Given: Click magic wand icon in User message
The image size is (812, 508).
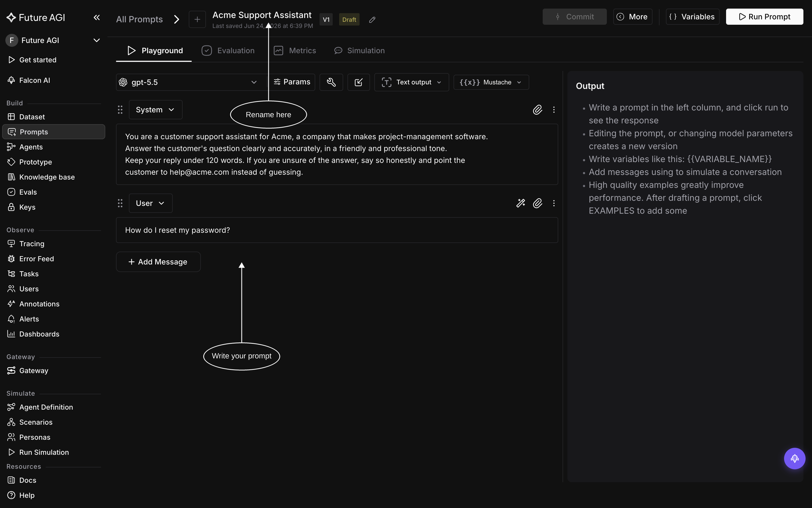Looking at the screenshot, I should tap(521, 203).
